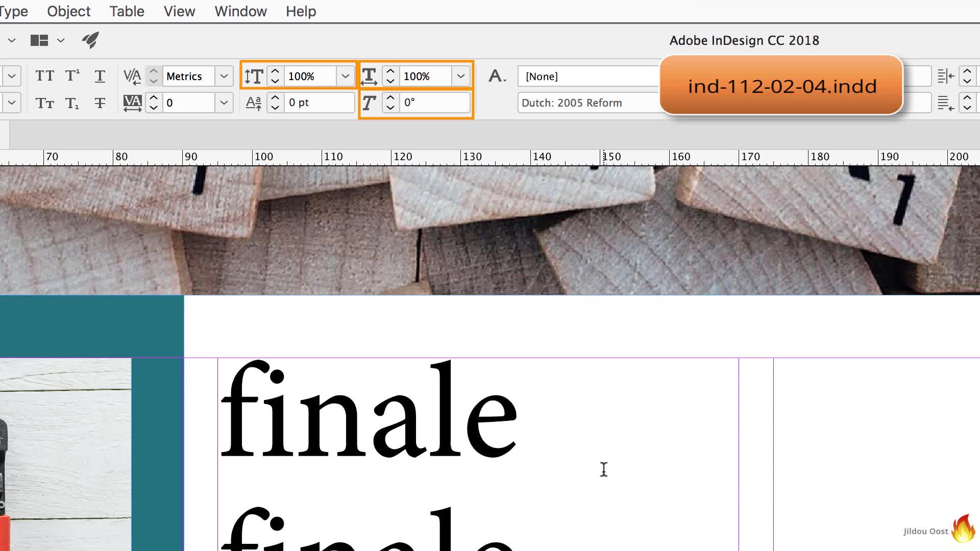Toggle Underline formatting
The image size is (980, 551).
coord(100,76)
